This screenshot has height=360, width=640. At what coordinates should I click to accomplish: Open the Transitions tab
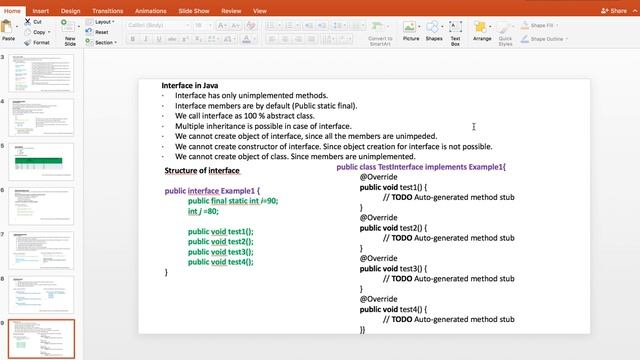click(x=107, y=11)
